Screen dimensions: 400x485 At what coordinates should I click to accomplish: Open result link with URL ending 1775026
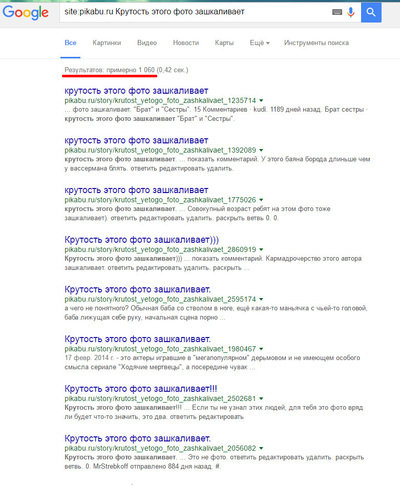[136, 190]
